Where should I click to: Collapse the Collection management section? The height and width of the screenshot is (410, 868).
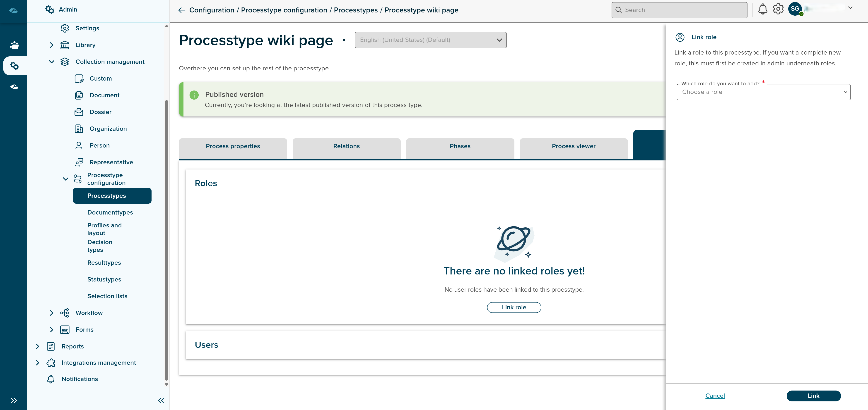pos(51,62)
